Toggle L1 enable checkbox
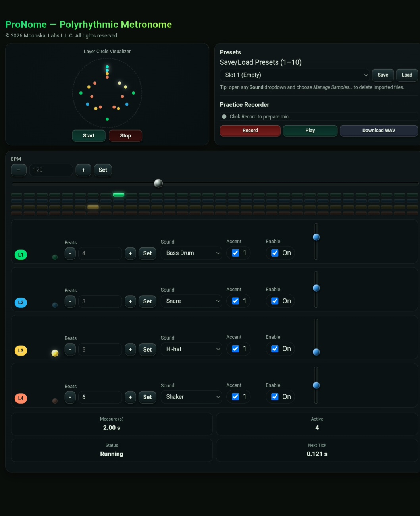420x516 pixels. 275,253
